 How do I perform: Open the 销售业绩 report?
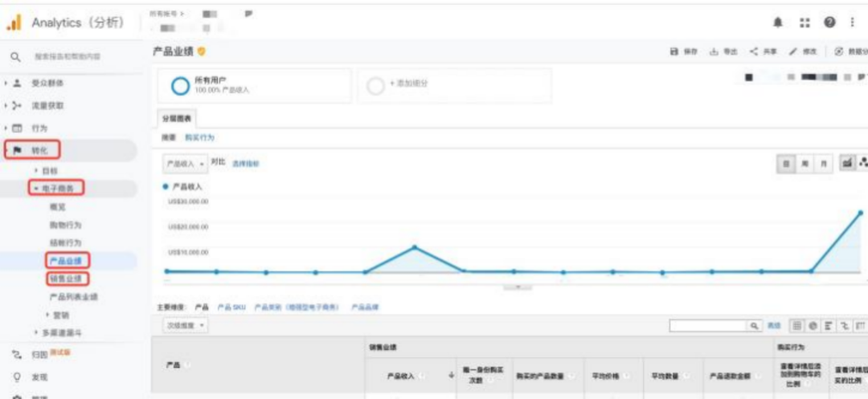coord(65,279)
